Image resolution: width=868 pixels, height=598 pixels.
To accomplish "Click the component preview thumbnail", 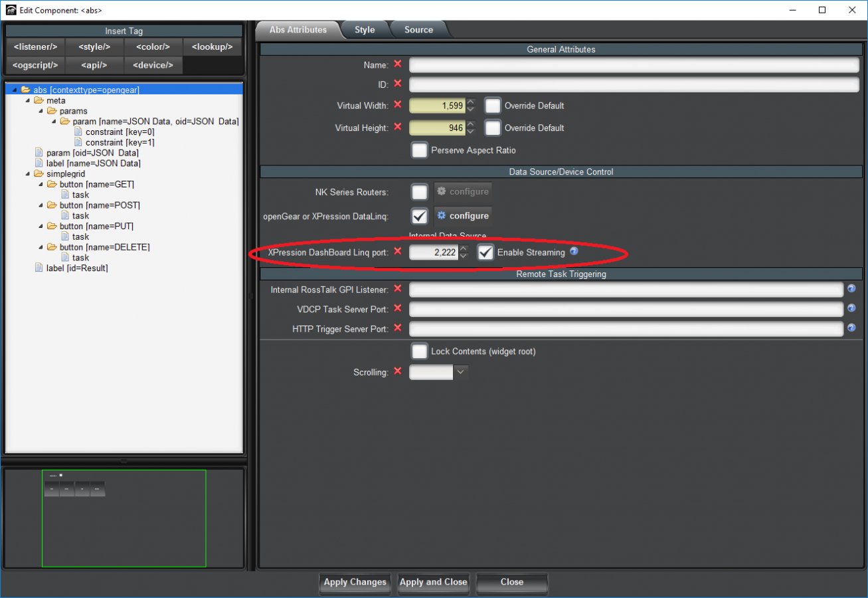I will 124,518.
